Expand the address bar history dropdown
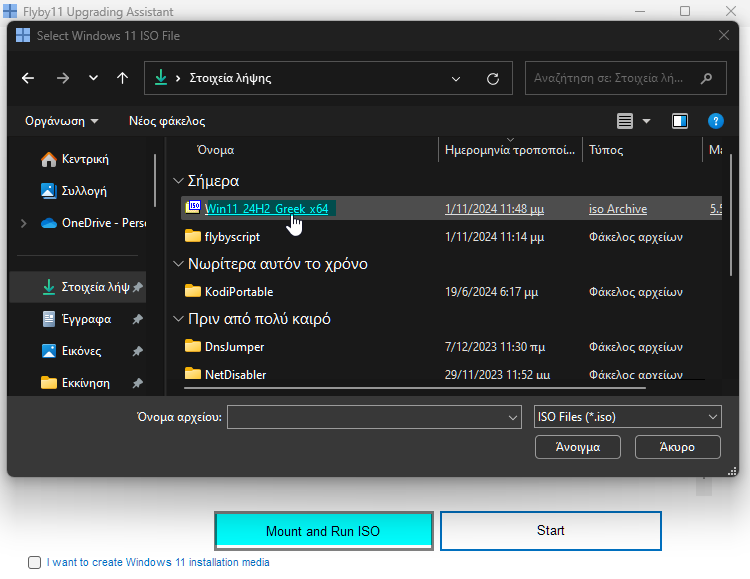 pos(456,78)
